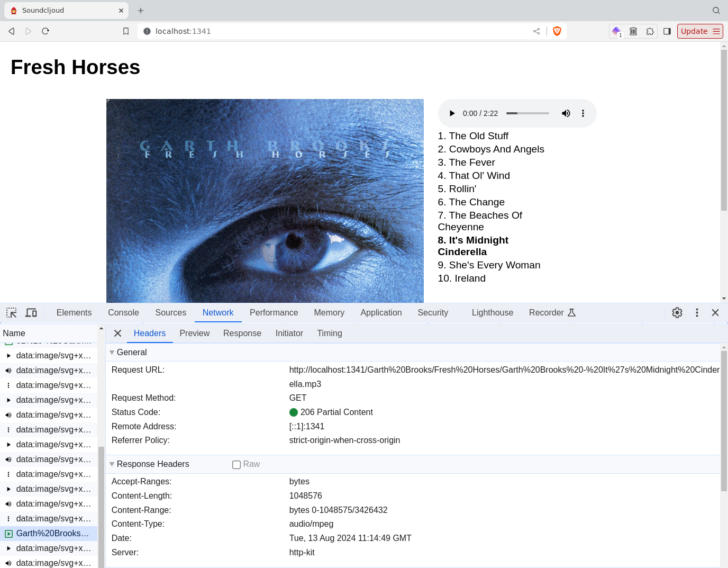The width and height of the screenshot is (728, 568).
Task: Click the Content-Range bytes value
Action: click(x=338, y=510)
